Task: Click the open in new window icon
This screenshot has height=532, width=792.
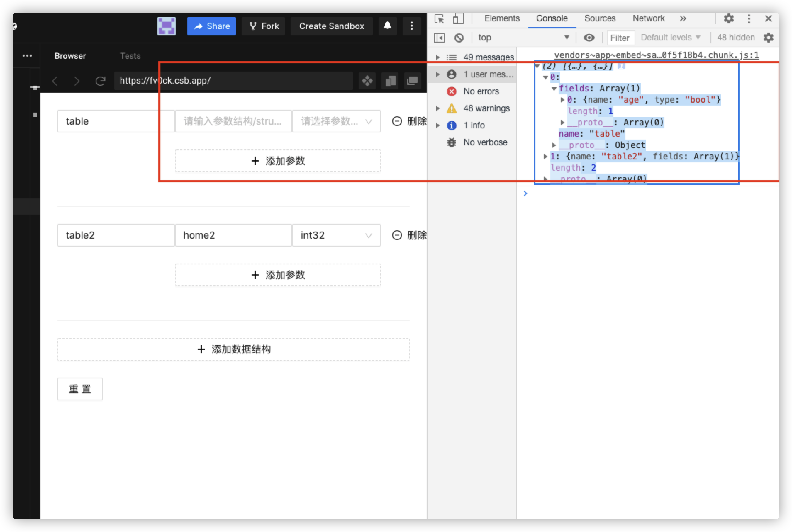Action: click(x=412, y=81)
